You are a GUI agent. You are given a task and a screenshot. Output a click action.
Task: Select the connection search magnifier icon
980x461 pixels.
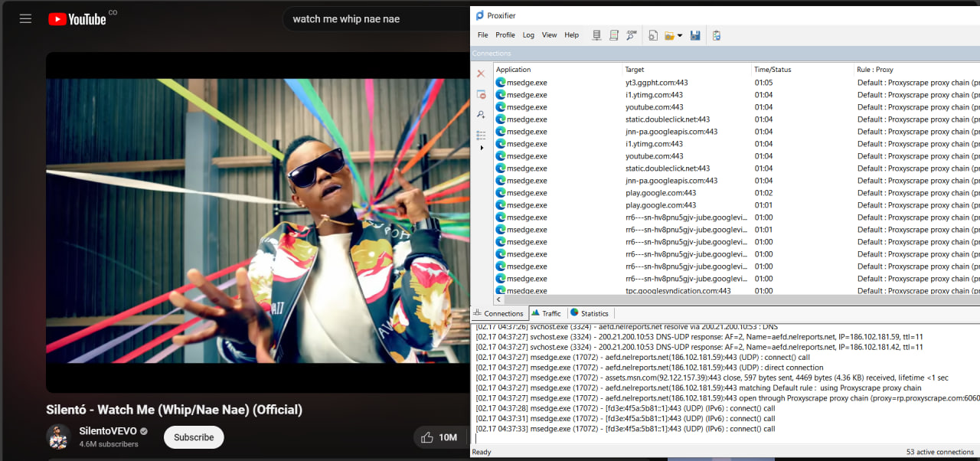pyautogui.click(x=481, y=114)
